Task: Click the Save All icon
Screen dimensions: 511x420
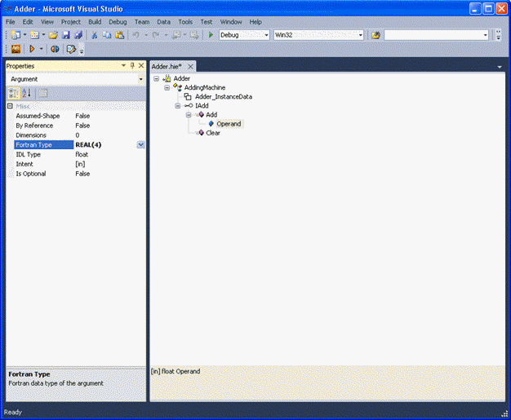Action: (78, 35)
